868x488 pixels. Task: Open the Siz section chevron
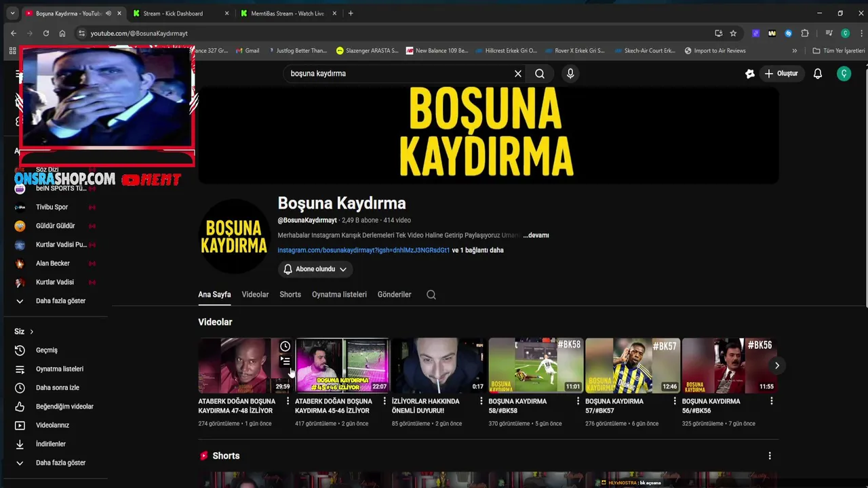click(x=31, y=331)
